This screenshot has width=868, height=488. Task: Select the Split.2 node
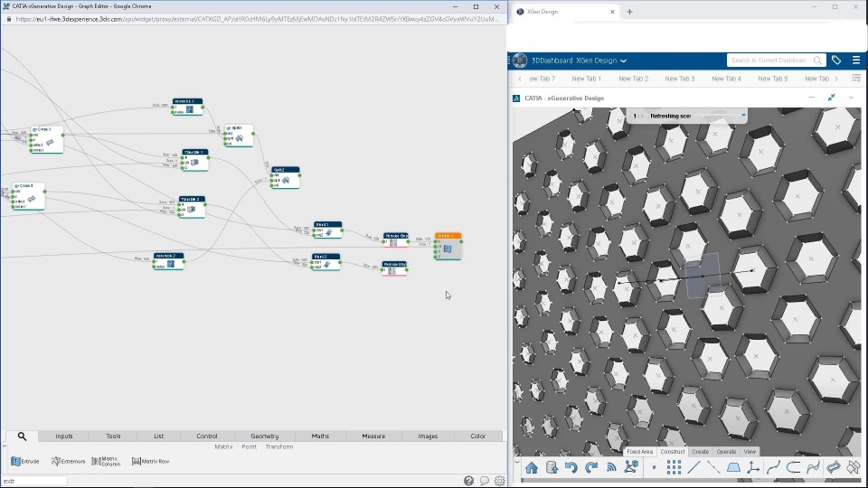point(286,178)
